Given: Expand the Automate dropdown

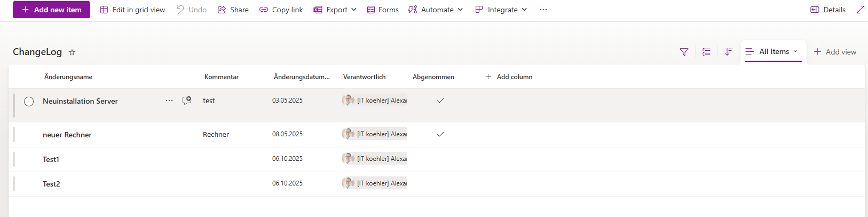Looking at the screenshot, I should (x=436, y=10).
